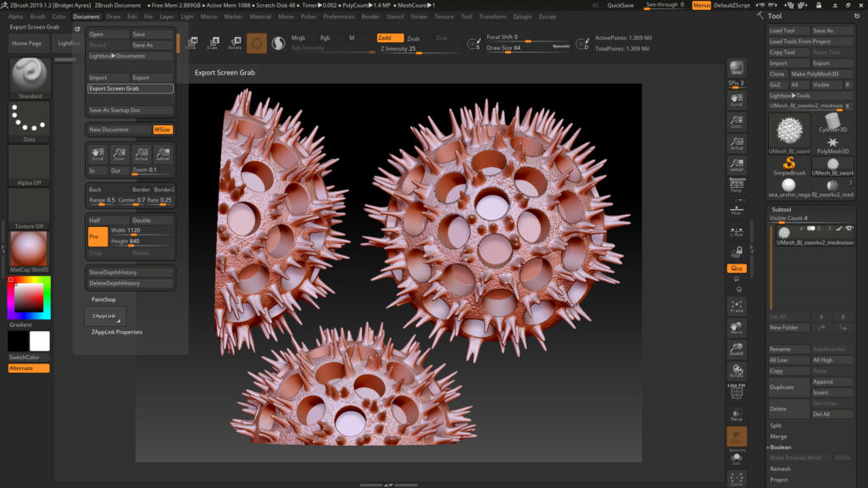Click the Solo icon in right shelf
This screenshot has height=488, width=868.
(x=737, y=458)
